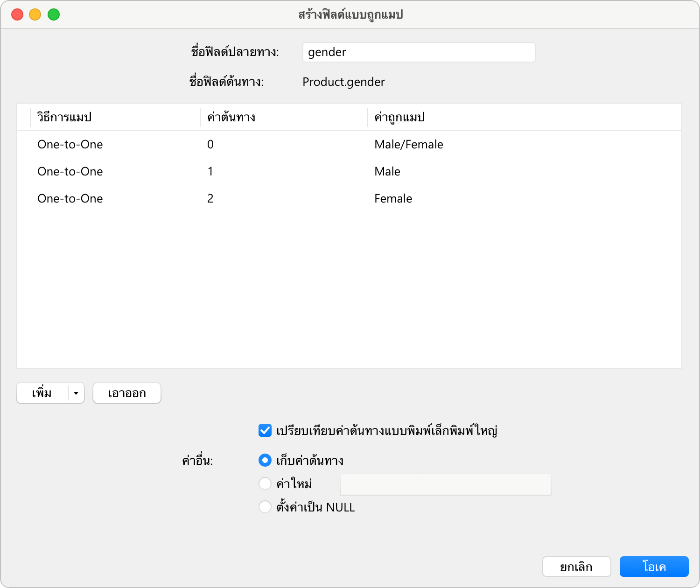Cancel the dialog with ยกเลิก
Image resolution: width=700 pixels, height=588 pixels.
[x=576, y=567]
